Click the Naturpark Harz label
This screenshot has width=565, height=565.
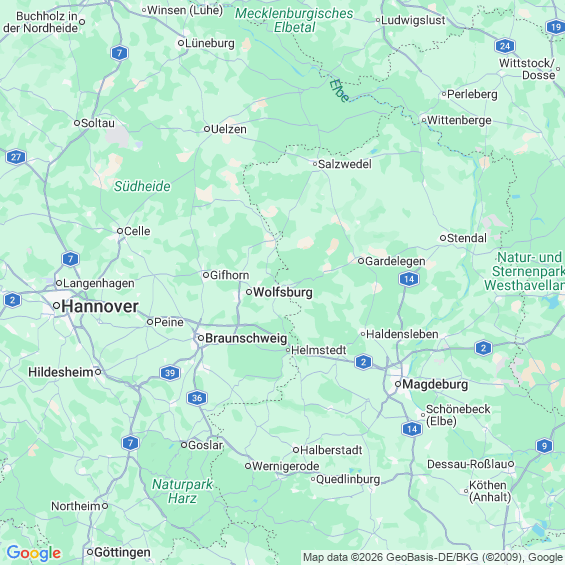pyautogui.click(x=182, y=491)
